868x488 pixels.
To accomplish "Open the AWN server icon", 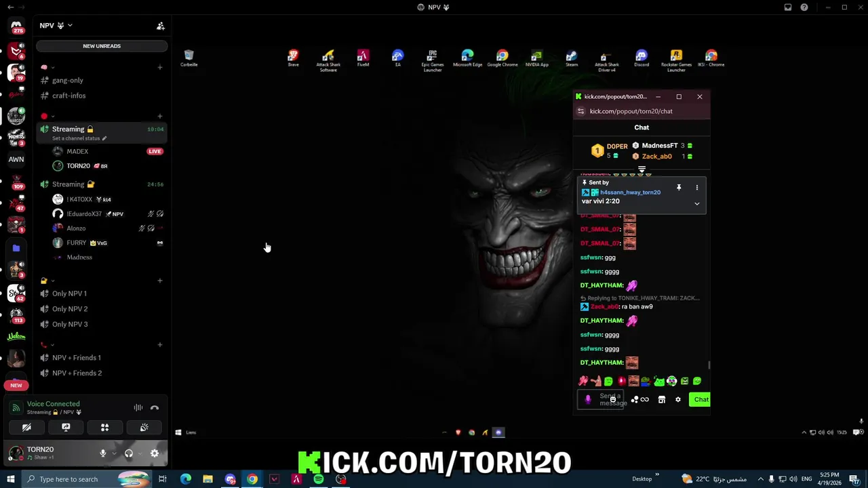I will (16, 159).
